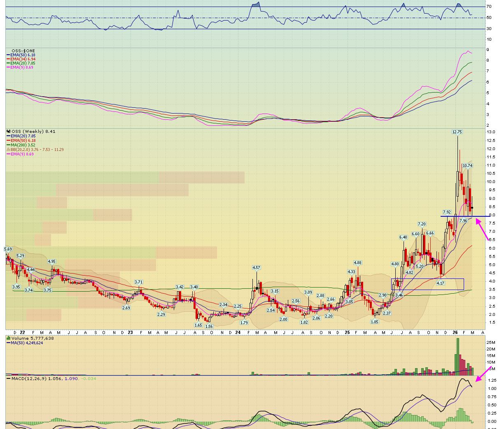This screenshot has width=504, height=429.
Task: Select the OSS:$ONE ratio panel label
Action: 23,51
